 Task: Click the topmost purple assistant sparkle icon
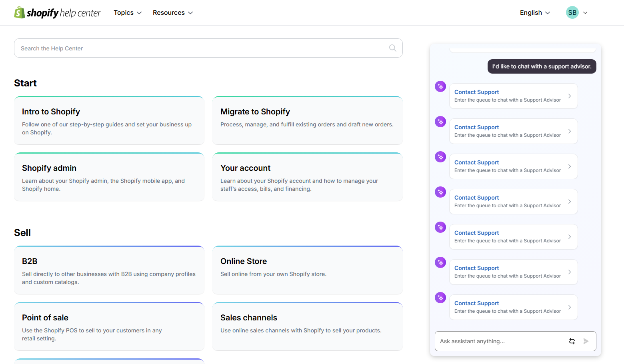coord(440,86)
